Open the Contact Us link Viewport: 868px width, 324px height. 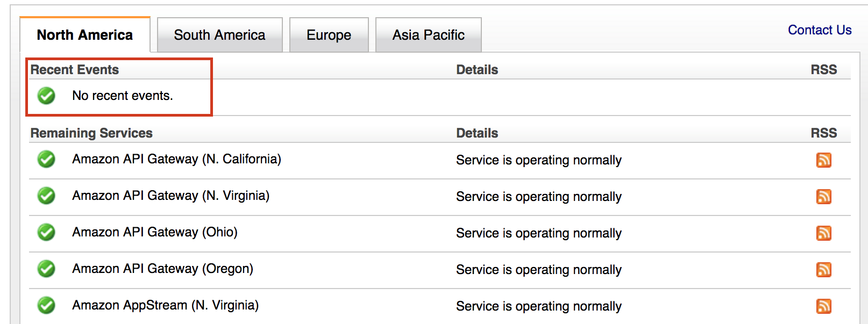pos(819,30)
